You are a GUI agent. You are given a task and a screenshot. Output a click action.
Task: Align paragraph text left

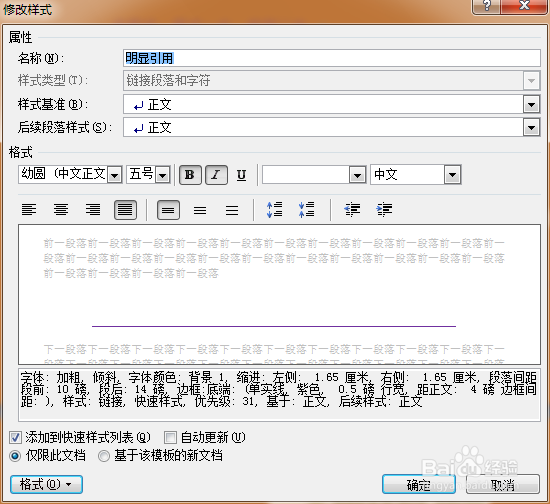click(x=29, y=210)
